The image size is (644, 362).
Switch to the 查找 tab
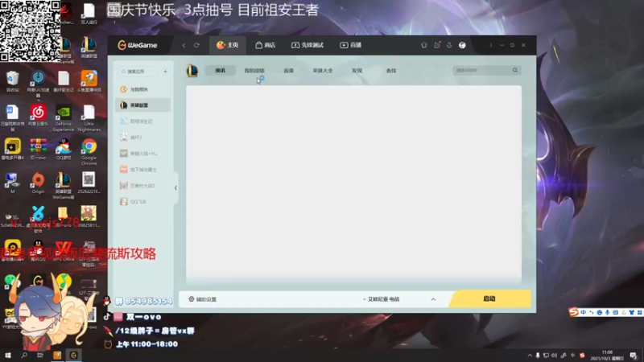(391, 71)
